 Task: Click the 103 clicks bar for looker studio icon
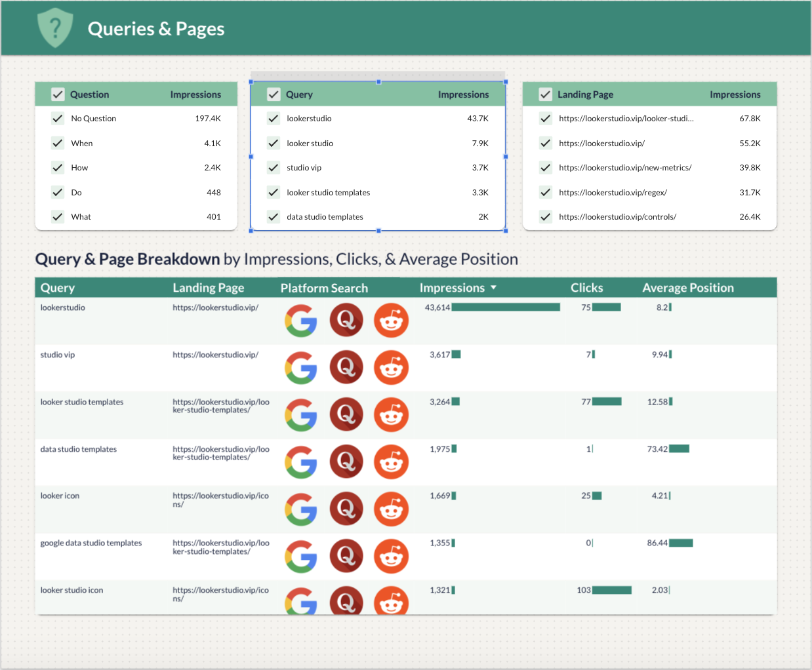coord(612,590)
